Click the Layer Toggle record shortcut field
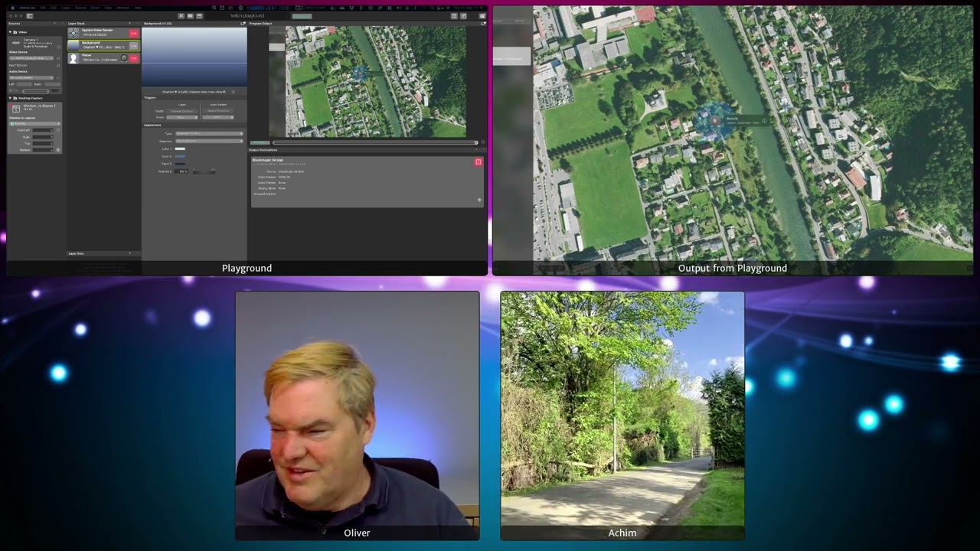The image size is (980, 551). tap(181, 111)
